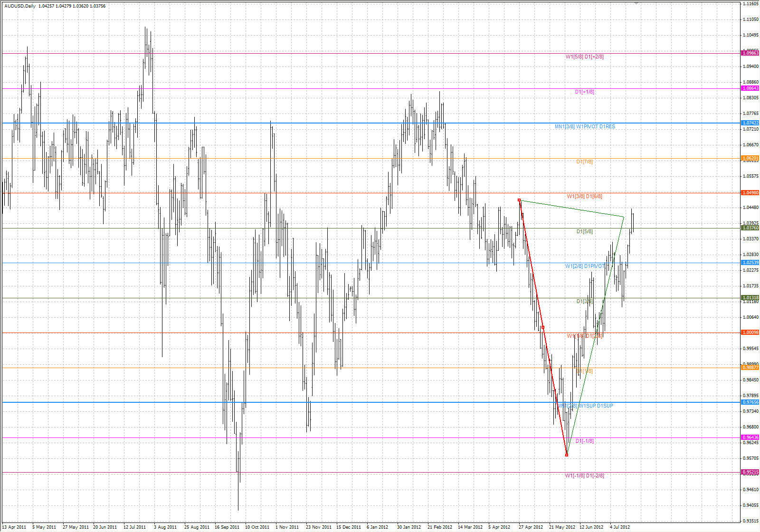Click the 1.03760 current price tag
Screen dimensions: 760x532
(750, 228)
